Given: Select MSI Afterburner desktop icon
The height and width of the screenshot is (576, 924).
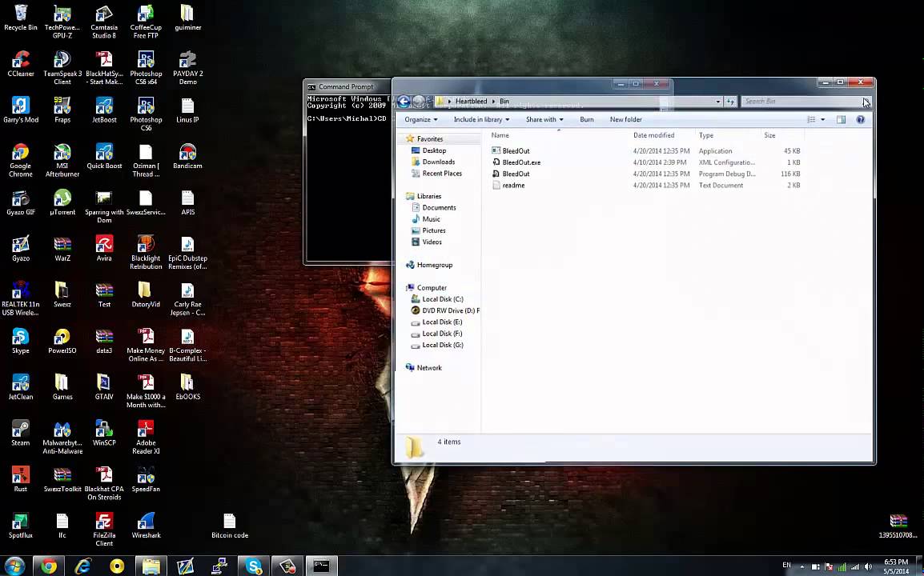Looking at the screenshot, I should pos(62,160).
